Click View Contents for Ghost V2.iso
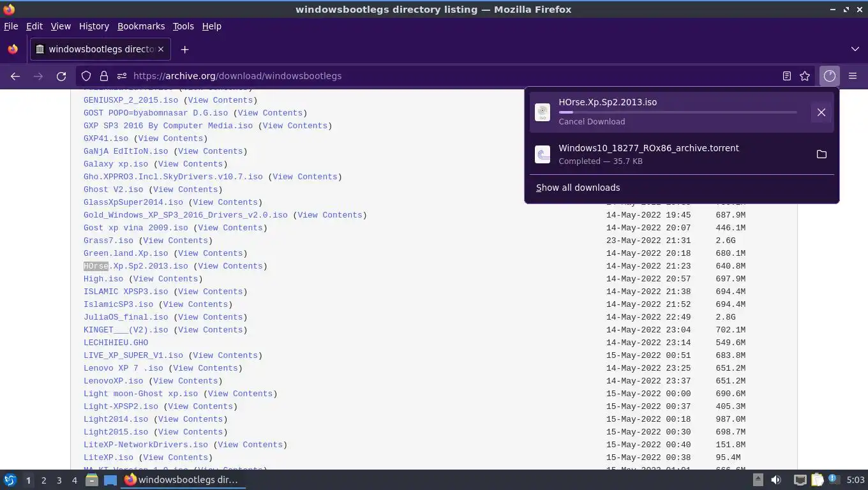 pyautogui.click(x=185, y=189)
